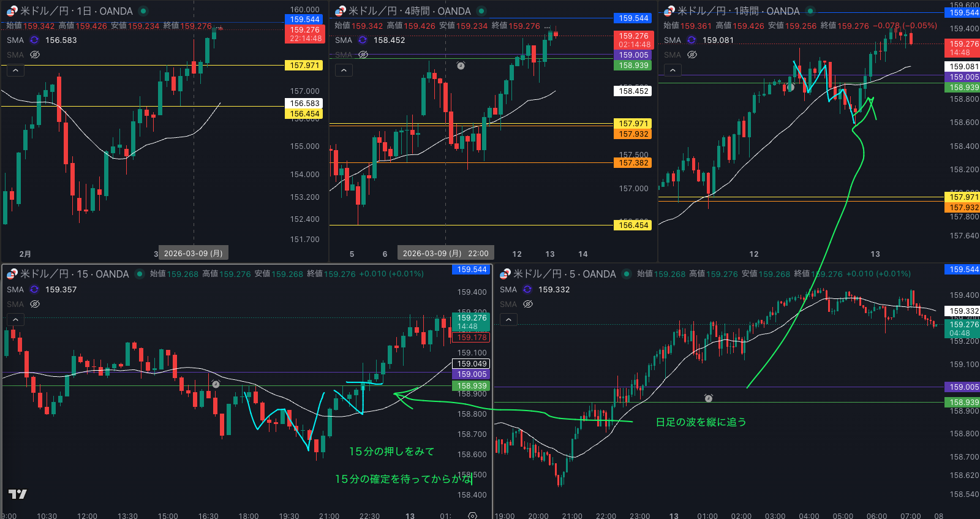Toggle hidden SMA eye icon on the 5-minute chart
Image resolution: width=980 pixels, height=519 pixels.
pyautogui.click(x=528, y=304)
